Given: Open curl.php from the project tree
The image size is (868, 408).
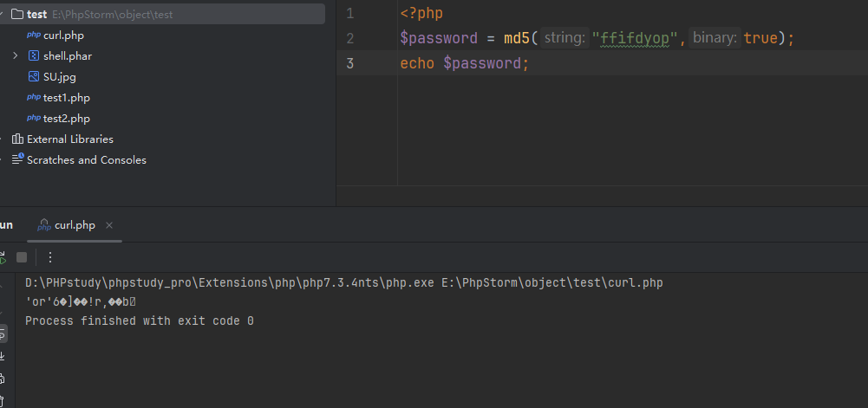Looking at the screenshot, I should click(63, 36).
